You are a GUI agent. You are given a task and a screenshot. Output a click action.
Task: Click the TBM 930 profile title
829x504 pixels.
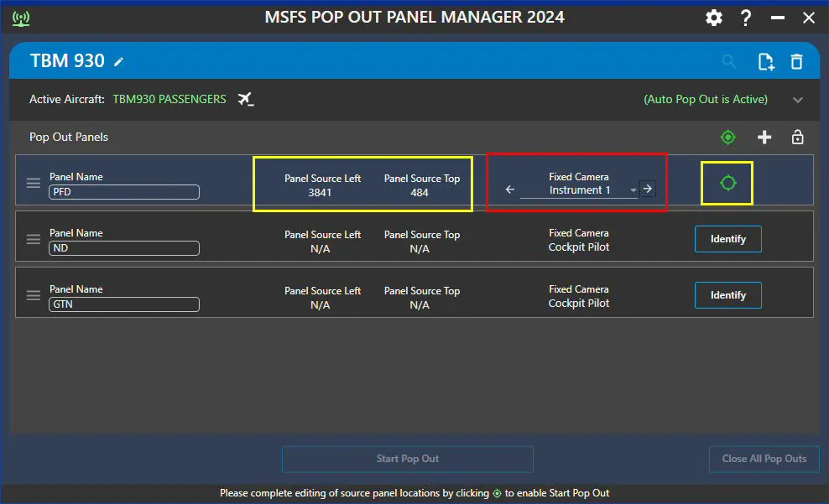coord(67,60)
